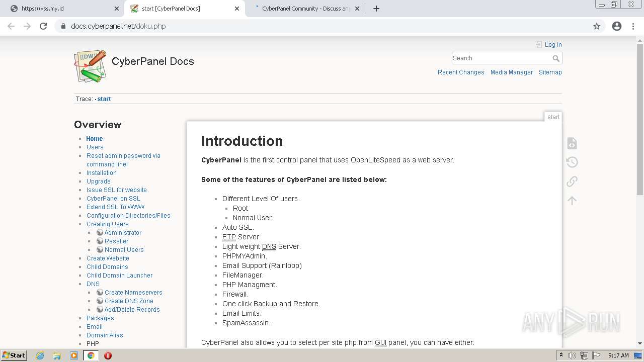Bookmark page with star icon
Image resolution: width=644 pixels, height=362 pixels.
coord(597,26)
